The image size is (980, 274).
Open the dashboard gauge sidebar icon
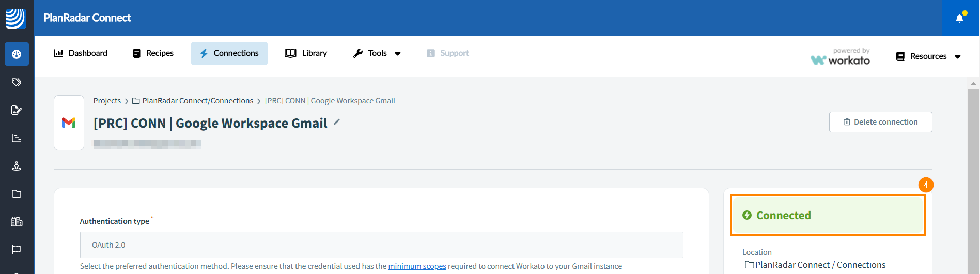tap(17, 54)
